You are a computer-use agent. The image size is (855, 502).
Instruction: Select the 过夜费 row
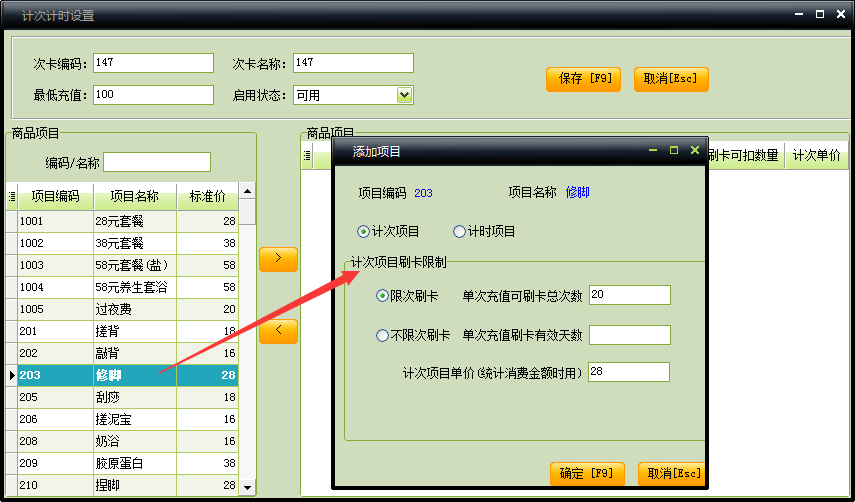123,309
